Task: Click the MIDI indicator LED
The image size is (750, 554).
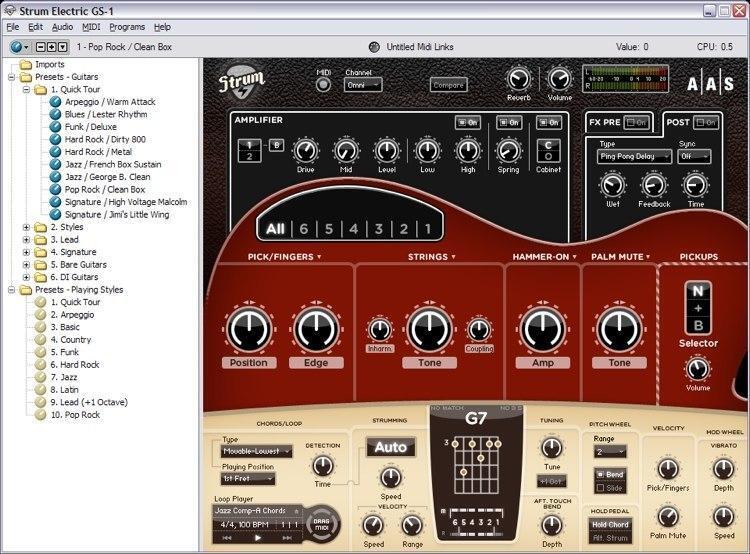Action: click(324, 85)
